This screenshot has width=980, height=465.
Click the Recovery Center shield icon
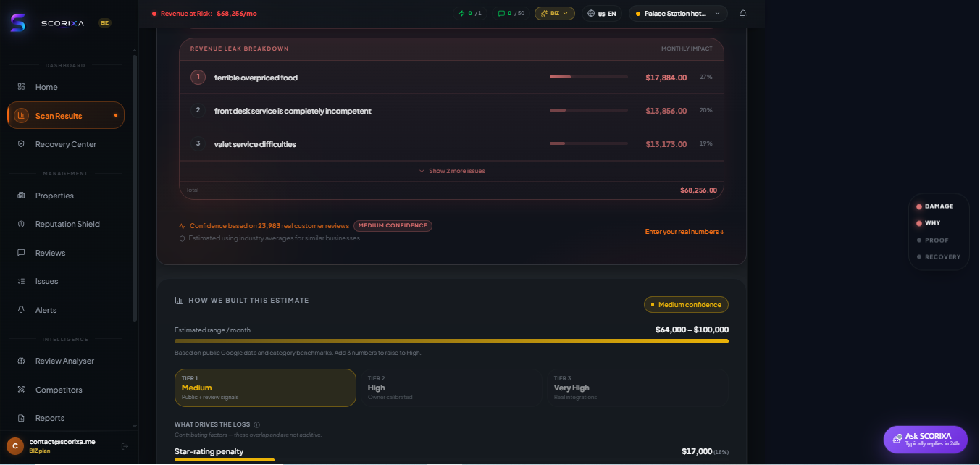[21, 144]
